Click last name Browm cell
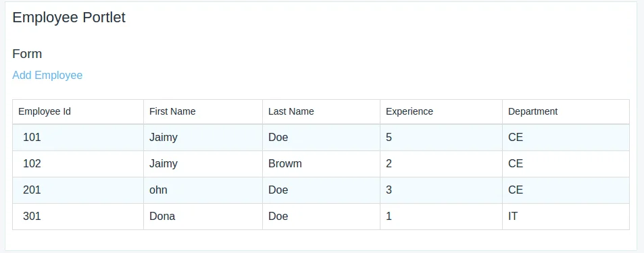The height and width of the screenshot is (253, 644). (321, 164)
